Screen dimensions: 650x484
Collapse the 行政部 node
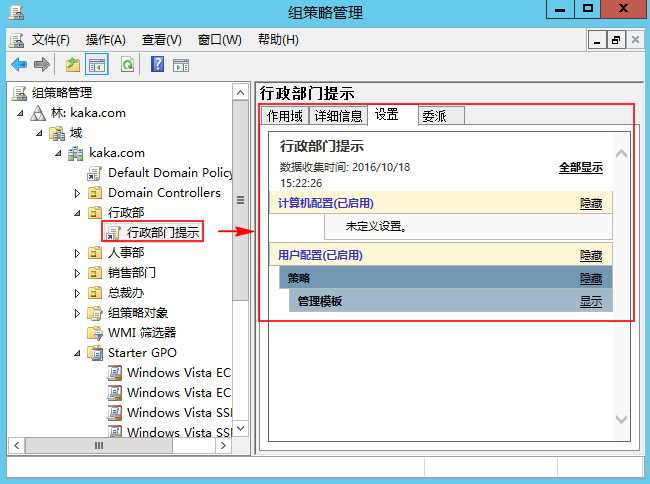point(77,213)
